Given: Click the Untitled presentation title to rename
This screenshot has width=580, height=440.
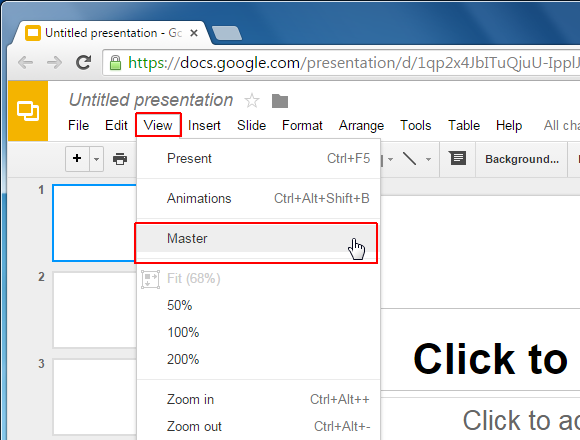Looking at the screenshot, I should coord(151,100).
